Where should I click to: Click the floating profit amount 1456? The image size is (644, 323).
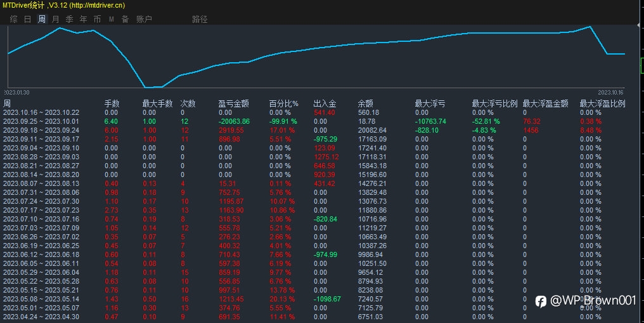pos(531,130)
